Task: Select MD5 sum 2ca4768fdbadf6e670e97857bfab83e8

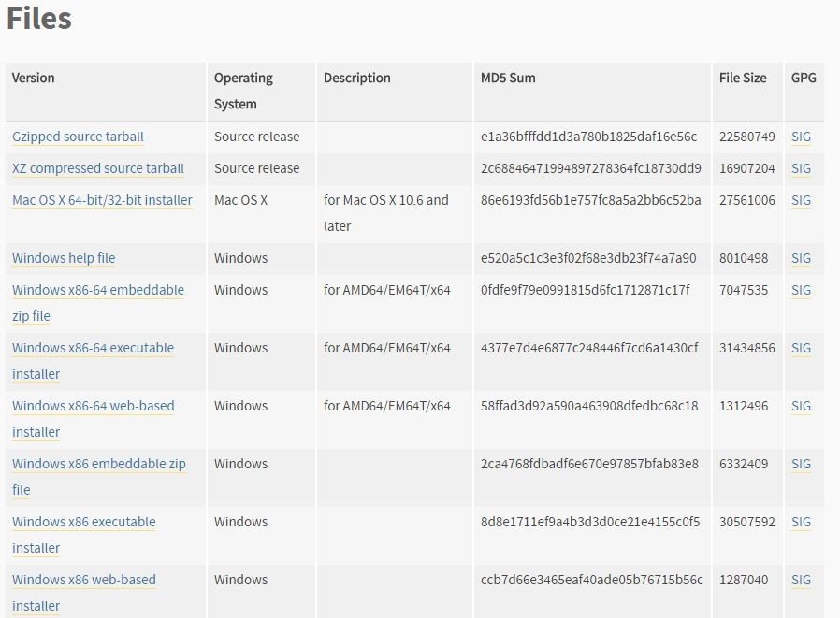Action: (x=589, y=463)
